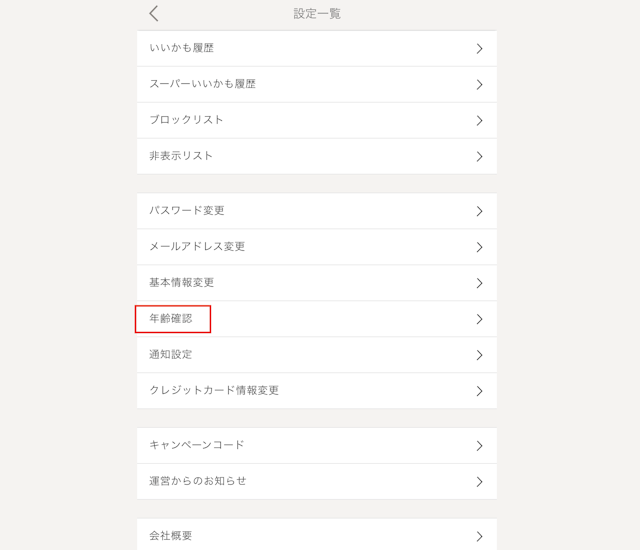
Task: Expand the いいかも履歴 row arrow
Action: pos(480,49)
